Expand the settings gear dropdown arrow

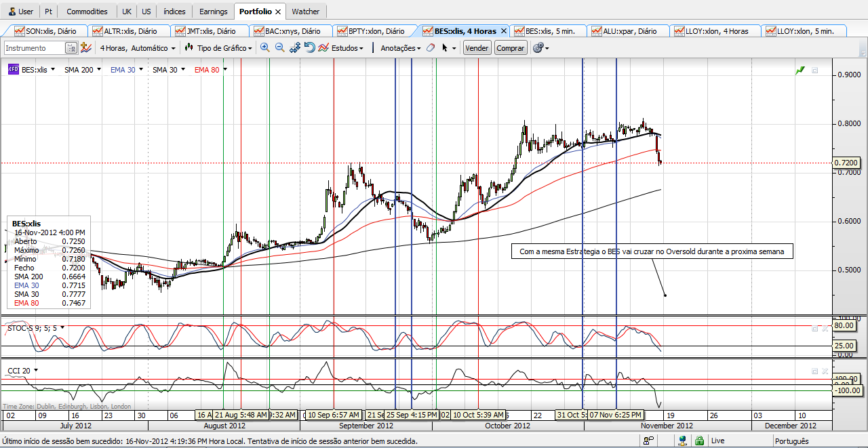pos(547,49)
